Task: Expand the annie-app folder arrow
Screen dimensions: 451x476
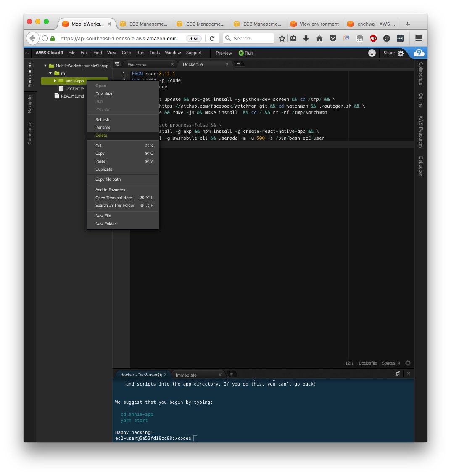Action: tap(55, 81)
